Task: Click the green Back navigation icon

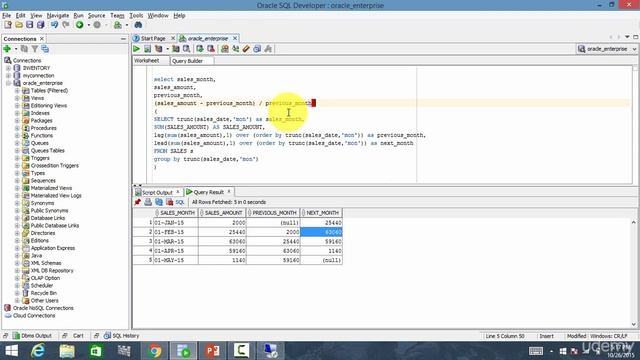Action: coord(80,25)
